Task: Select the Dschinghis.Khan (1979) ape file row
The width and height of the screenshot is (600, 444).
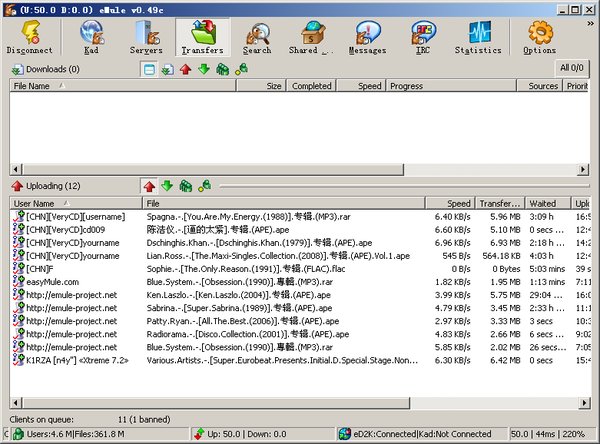Action: point(300,243)
